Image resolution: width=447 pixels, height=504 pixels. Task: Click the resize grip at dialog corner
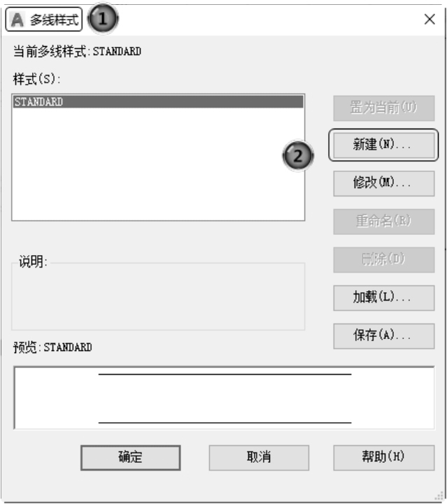click(x=439, y=496)
